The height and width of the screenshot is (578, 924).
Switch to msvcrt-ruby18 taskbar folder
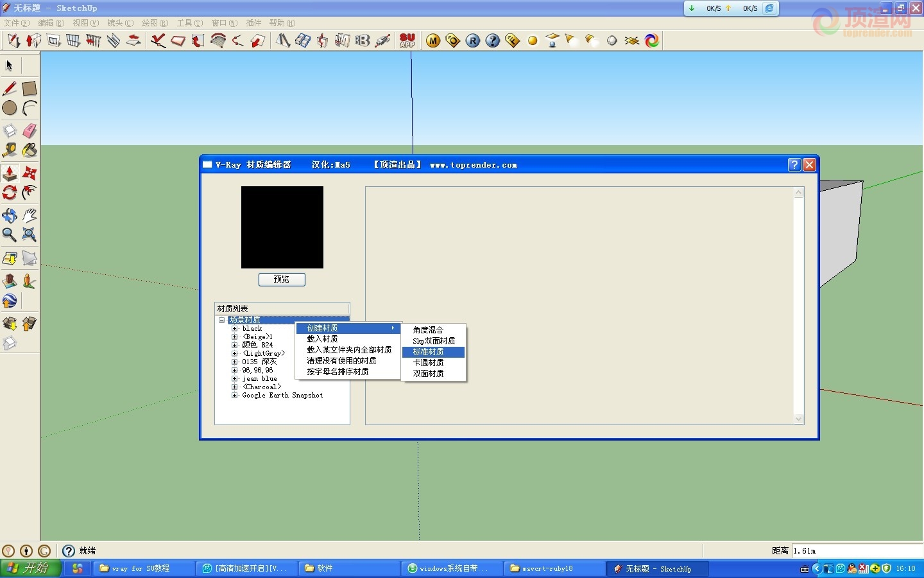[555, 568]
